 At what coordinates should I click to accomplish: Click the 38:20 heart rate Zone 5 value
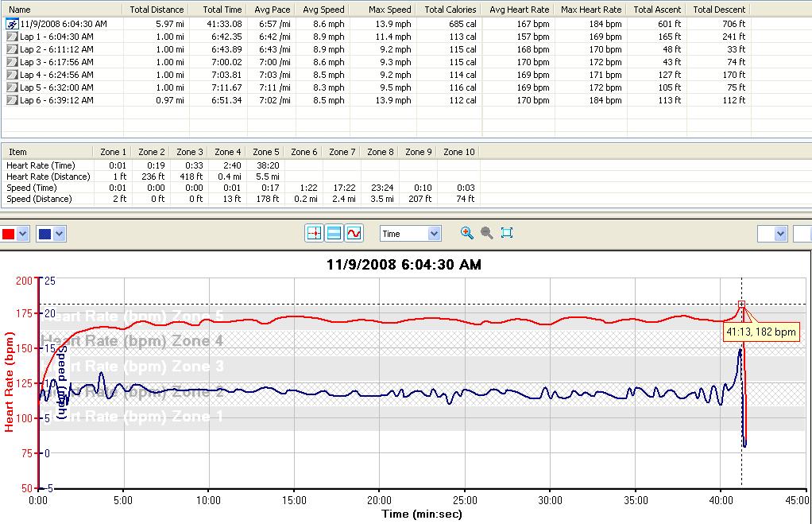click(x=269, y=165)
